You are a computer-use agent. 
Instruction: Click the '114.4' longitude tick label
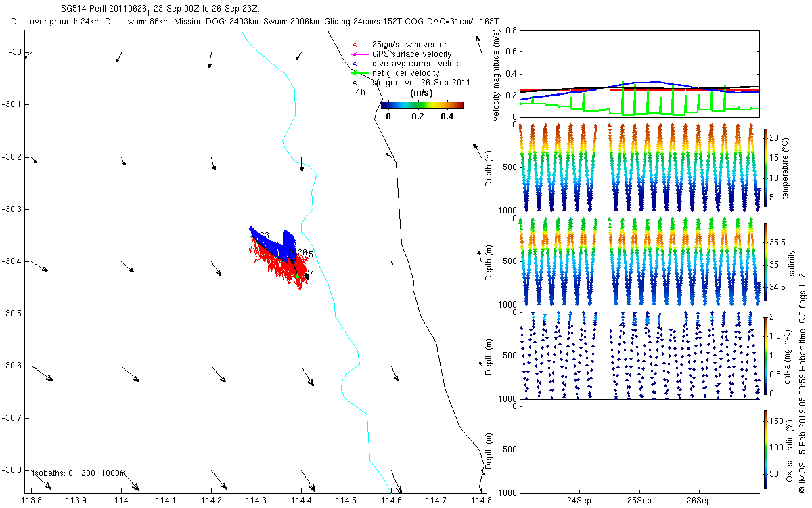pos(300,501)
